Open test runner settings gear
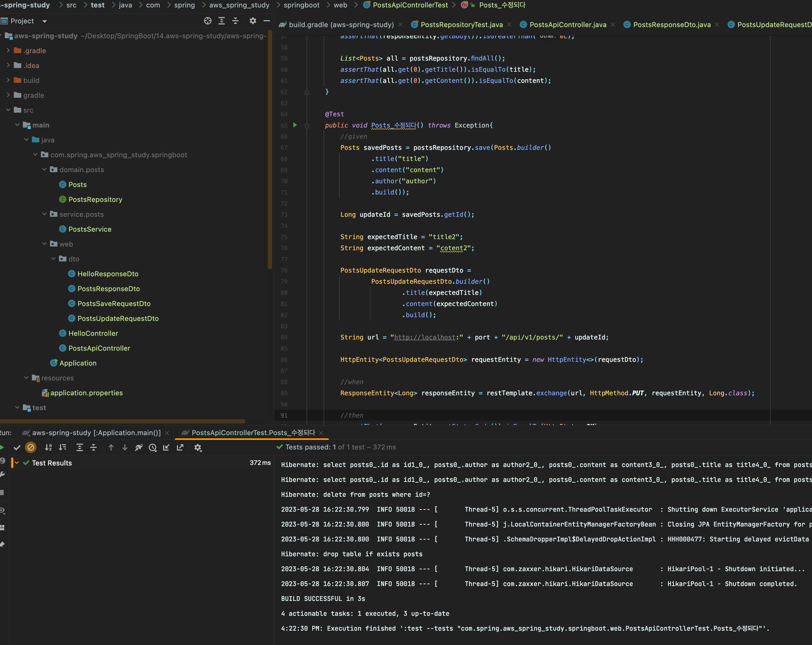Image resolution: width=812 pixels, height=645 pixels. coord(198,448)
